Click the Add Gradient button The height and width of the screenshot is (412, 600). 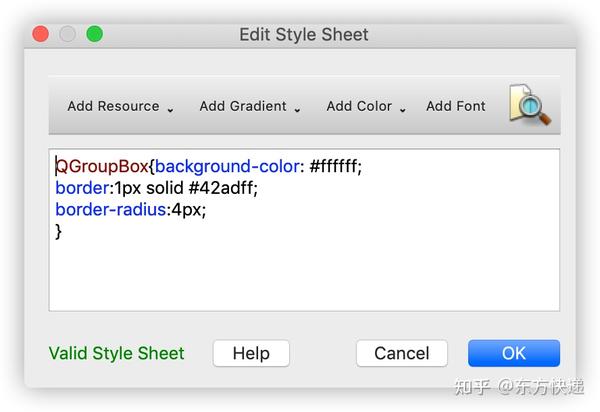pos(242,106)
